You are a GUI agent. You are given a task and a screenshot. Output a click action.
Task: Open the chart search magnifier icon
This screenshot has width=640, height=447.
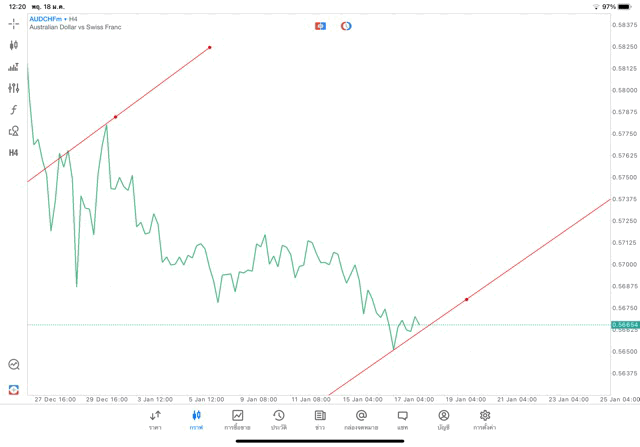(x=14, y=365)
